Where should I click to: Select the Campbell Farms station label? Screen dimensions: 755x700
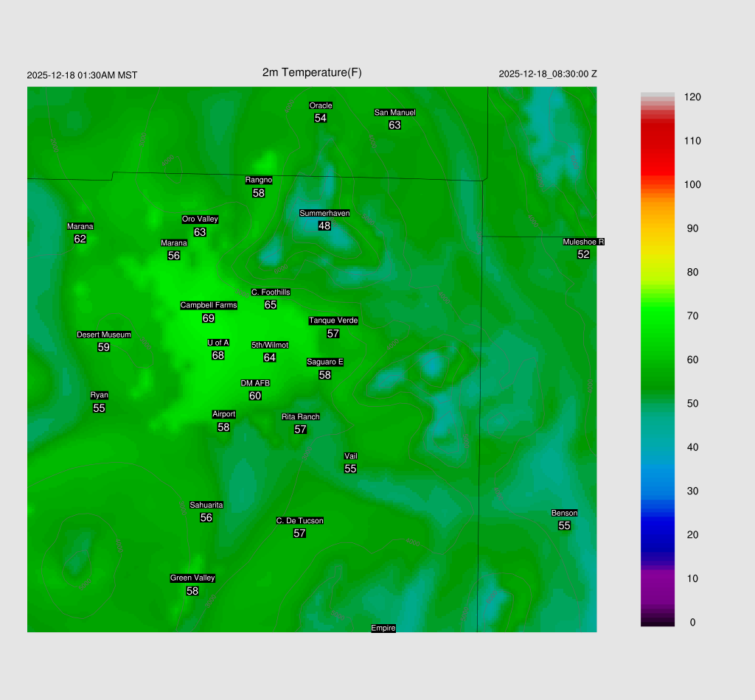(209, 305)
